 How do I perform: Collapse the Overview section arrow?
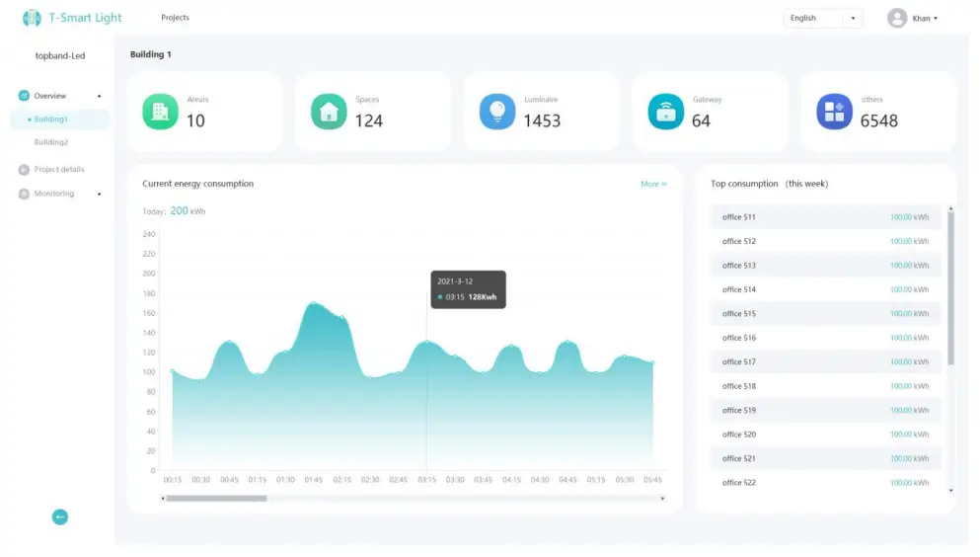100,96
